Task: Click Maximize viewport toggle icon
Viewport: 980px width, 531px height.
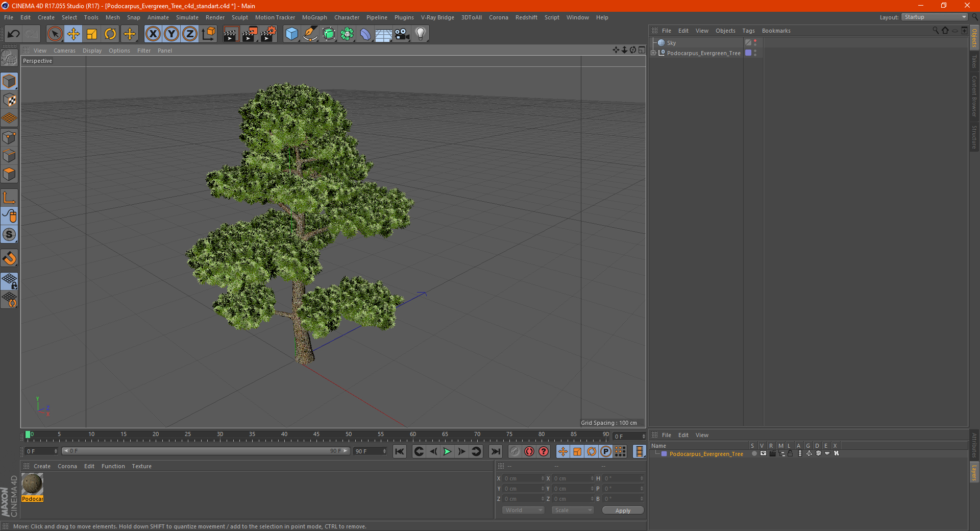Action: (x=642, y=50)
